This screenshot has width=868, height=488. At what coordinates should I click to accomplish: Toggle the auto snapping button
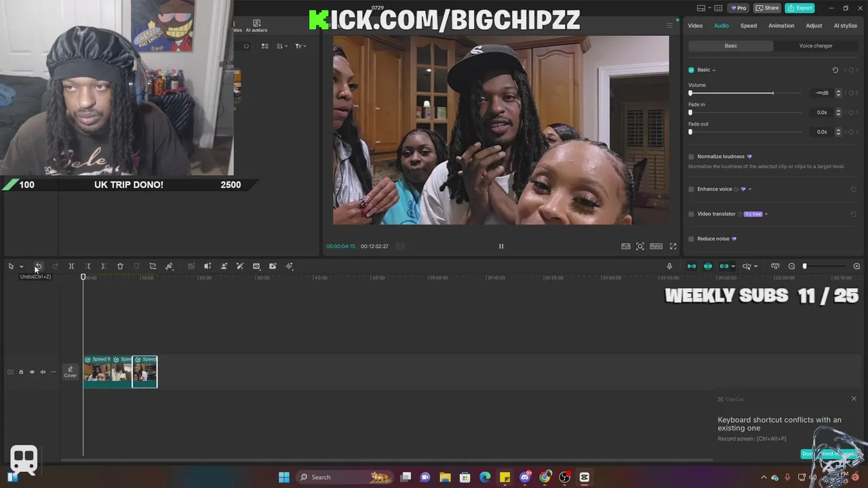tap(708, 266)
